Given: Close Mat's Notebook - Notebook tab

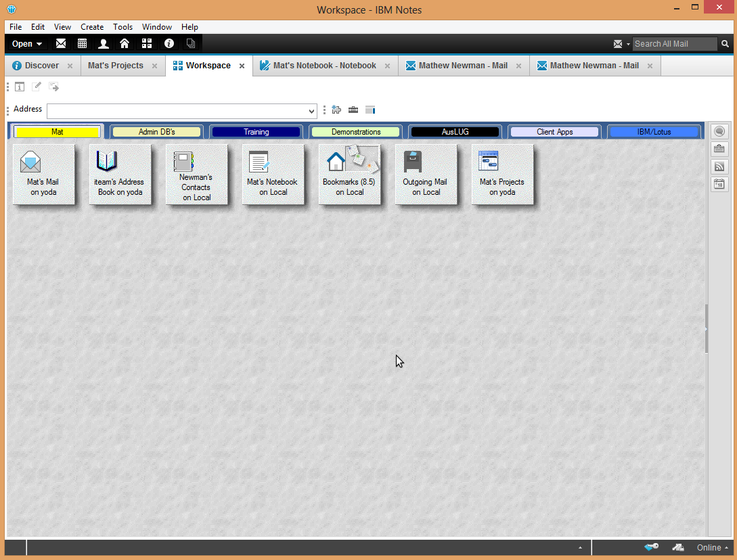Looking at the screenshot, I should coord(387,66).
